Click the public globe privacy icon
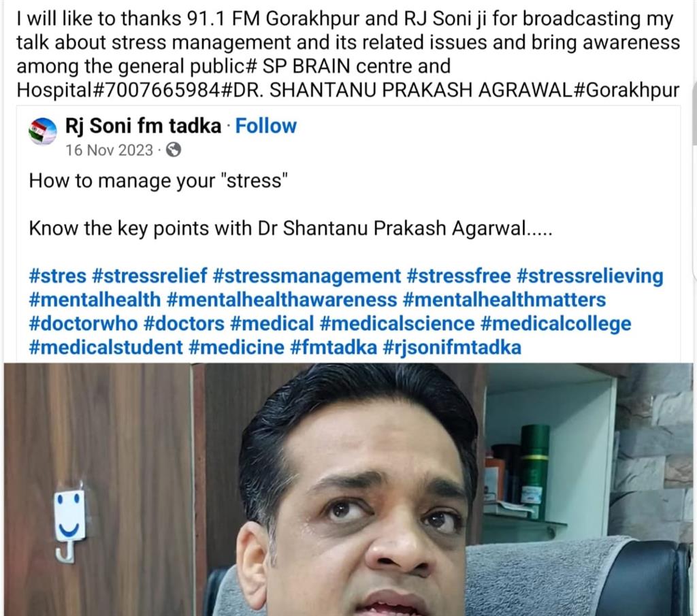Screen dimensions: 697x616 (x=174, y=150)
